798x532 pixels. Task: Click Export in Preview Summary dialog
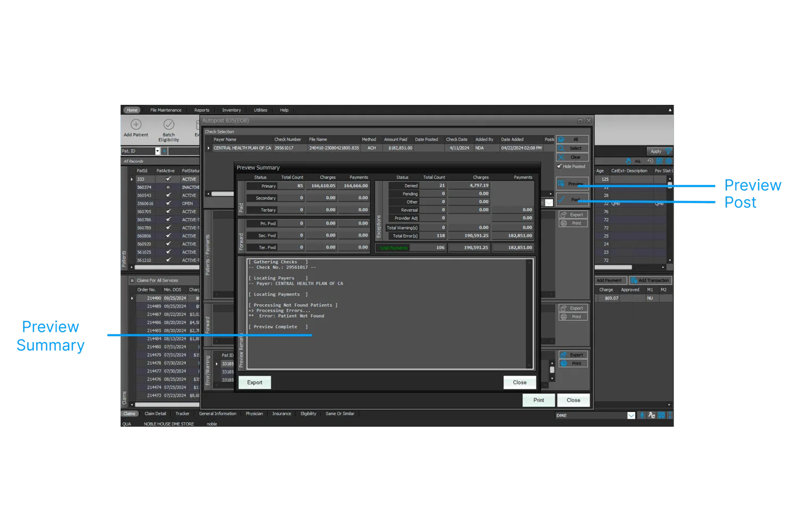pyautogui.click(x=255, y=383)
